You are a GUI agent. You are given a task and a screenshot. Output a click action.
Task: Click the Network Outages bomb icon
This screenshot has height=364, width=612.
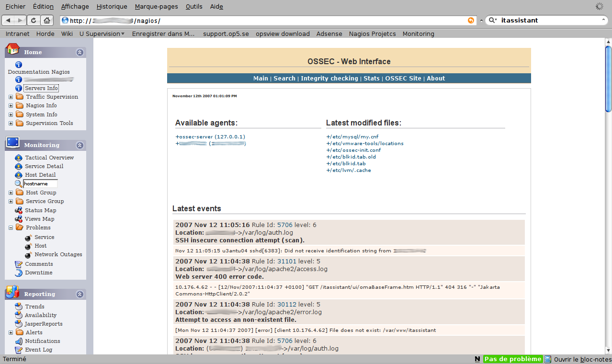click(28, 255)
